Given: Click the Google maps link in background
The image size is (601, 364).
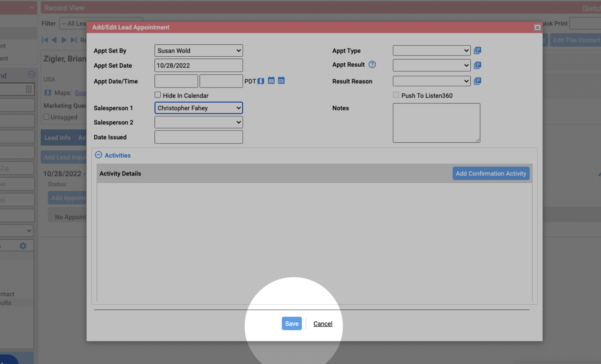Looking at the screenshot, I should [81, 93].
